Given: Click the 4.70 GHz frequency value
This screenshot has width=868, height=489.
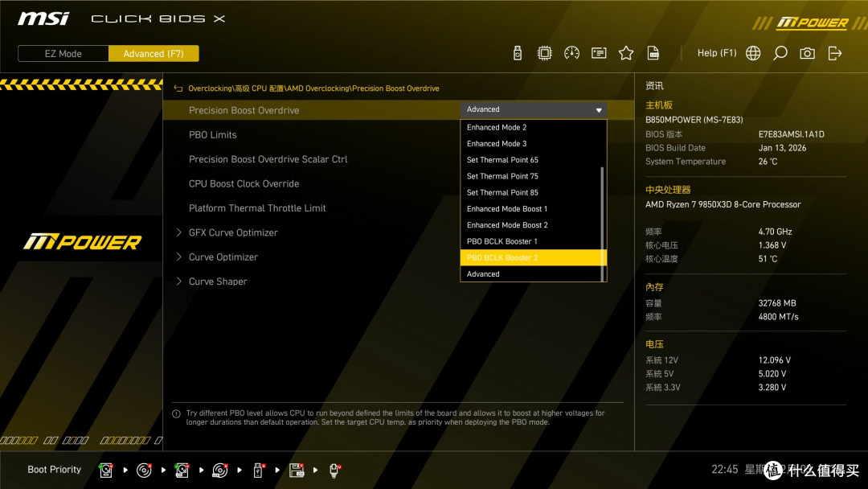Looking at the screenshot, I should pos(775,232).
